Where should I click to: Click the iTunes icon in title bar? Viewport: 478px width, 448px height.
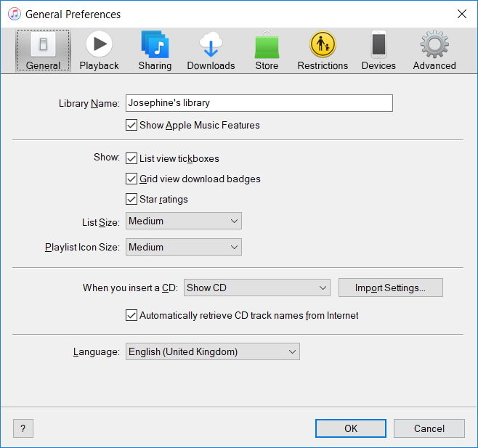[x=15, y=14]
